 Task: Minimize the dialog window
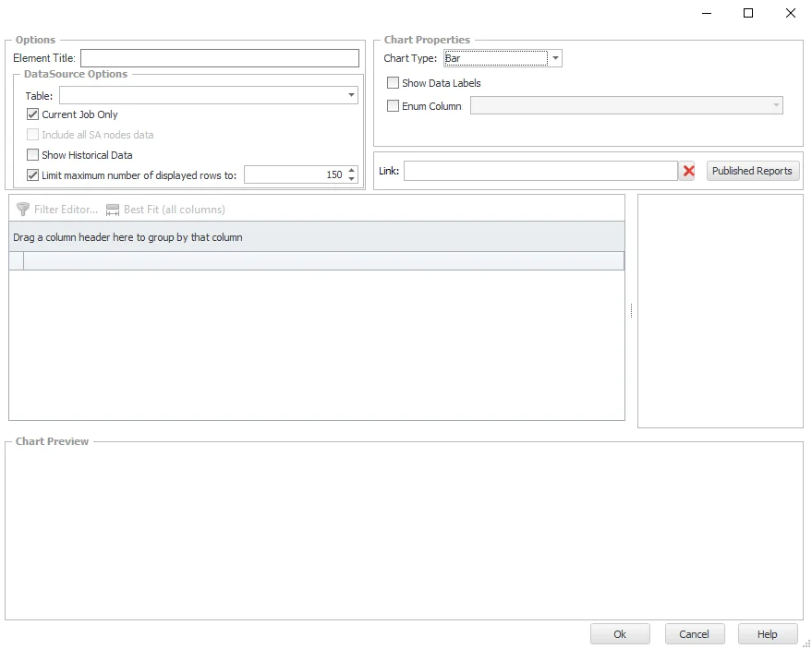pyautogui.click(x=707, y=13)
